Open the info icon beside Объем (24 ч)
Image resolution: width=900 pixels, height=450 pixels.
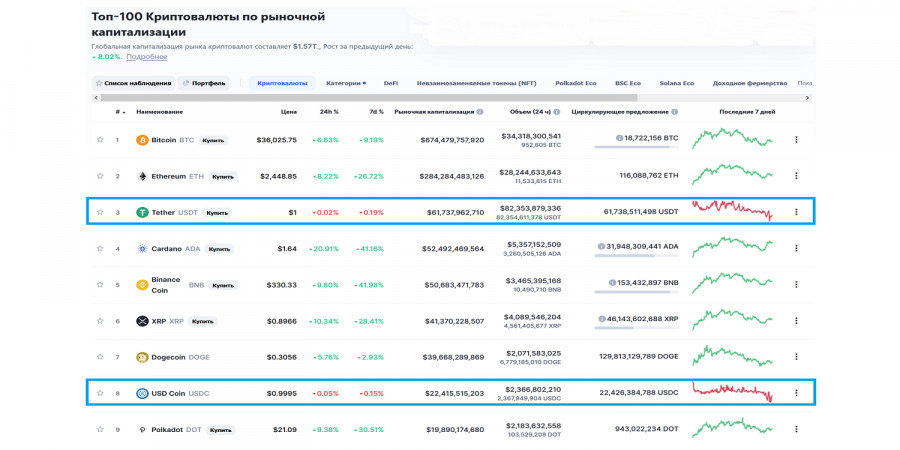coord(558,112)
